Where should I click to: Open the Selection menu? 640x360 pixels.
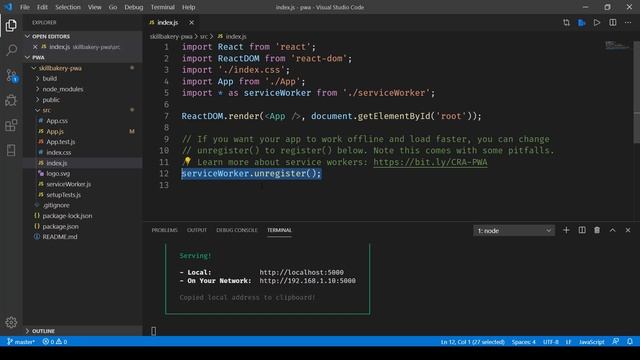tap(68, 7)
